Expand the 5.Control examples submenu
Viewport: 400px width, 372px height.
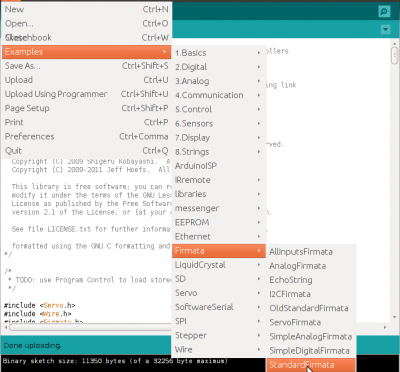219,109
